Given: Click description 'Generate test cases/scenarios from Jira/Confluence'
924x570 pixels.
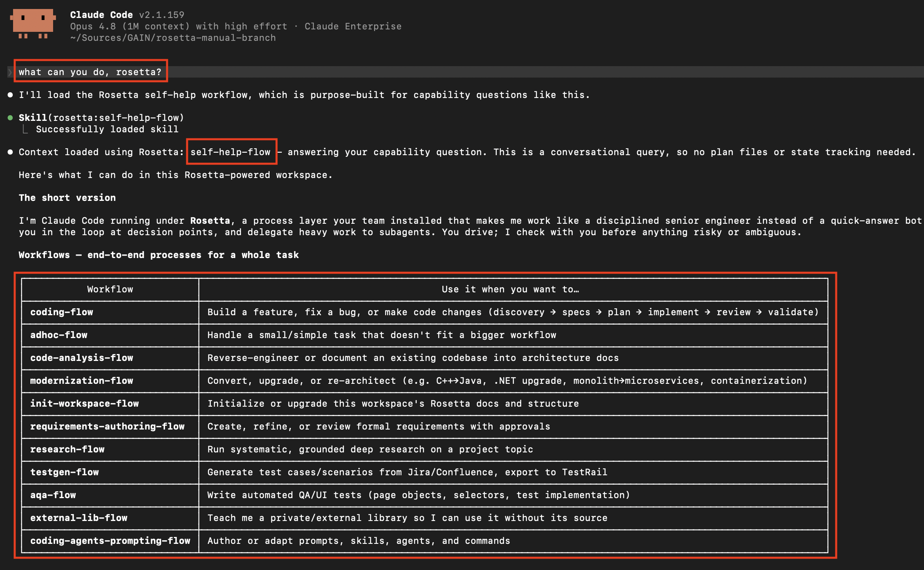Looking at the screenshot, I should [x=407, y=472].
